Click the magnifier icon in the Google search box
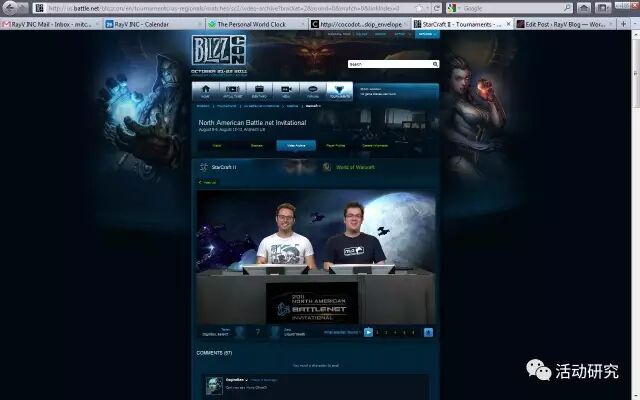 (568, 8)
